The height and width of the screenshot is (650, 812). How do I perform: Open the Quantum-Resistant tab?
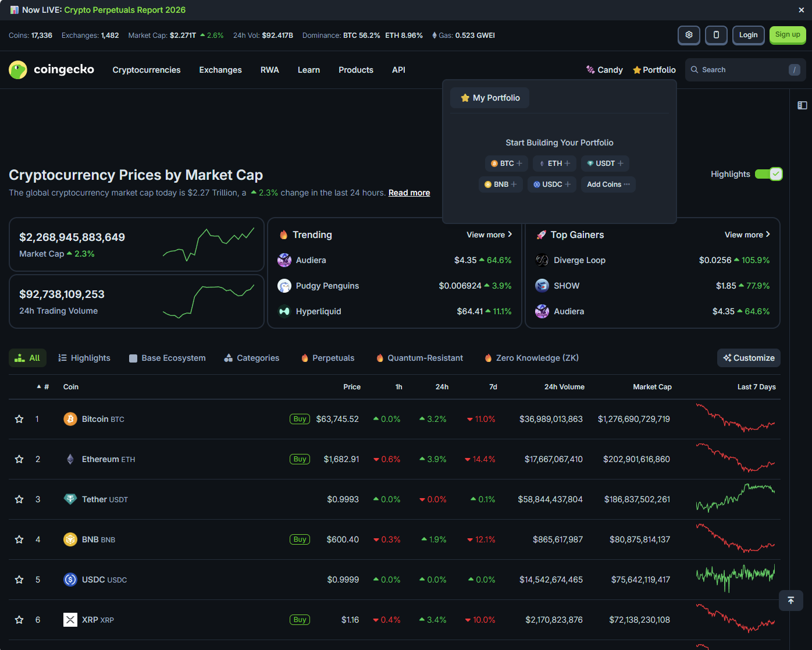pos(419,358)
